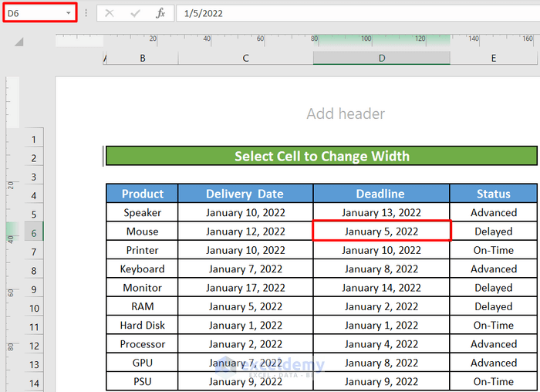Click the Delayed status for Mouse
Screen dimensions: 540x392
494,231
